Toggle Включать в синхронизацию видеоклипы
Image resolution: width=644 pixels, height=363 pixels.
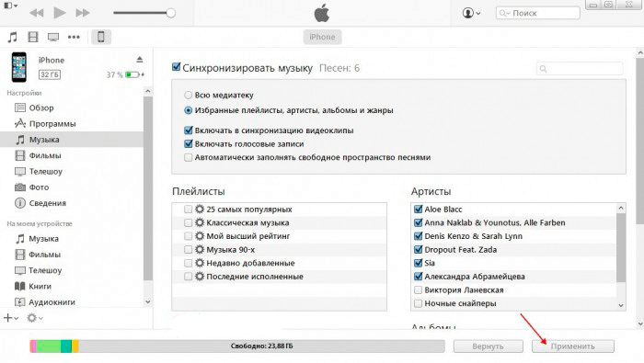point(188,130)
